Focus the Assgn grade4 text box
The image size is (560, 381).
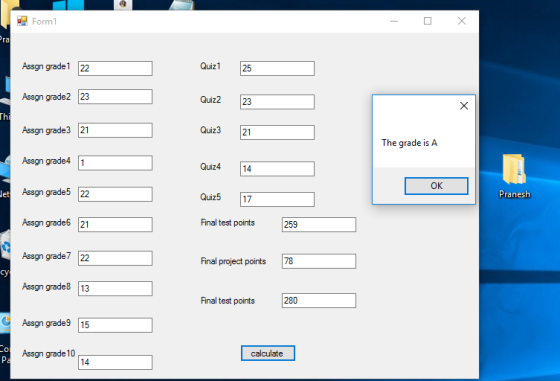coord(115,163)
